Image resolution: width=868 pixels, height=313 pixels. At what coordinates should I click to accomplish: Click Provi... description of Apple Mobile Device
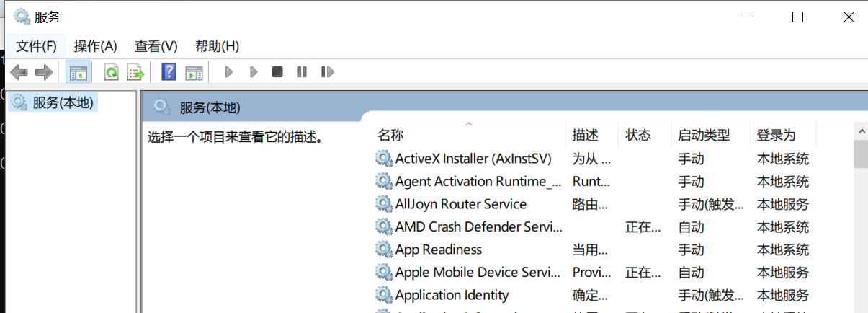[591, 273]
